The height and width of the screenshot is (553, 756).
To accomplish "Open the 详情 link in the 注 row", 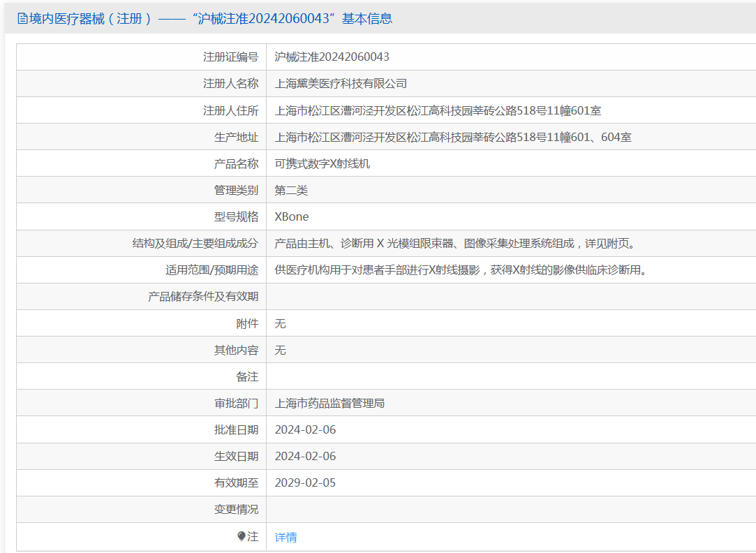I will pos(286,537).
